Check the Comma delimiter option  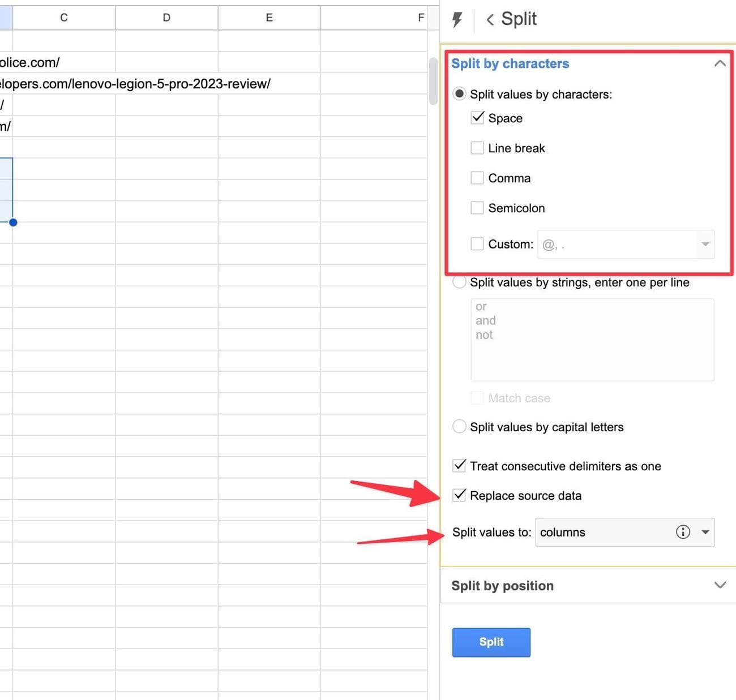coord(478,178)
